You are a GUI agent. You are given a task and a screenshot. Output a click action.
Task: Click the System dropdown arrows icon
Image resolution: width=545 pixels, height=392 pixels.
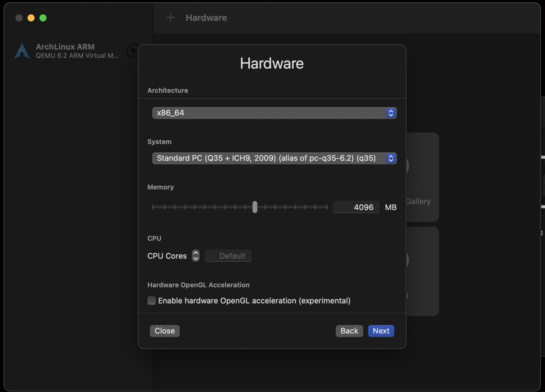[x=391, y=158]
